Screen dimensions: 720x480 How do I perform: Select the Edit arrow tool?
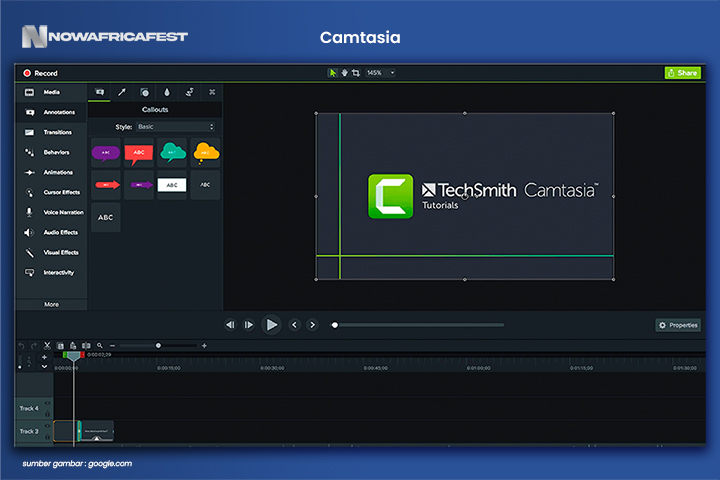(332, 73)
